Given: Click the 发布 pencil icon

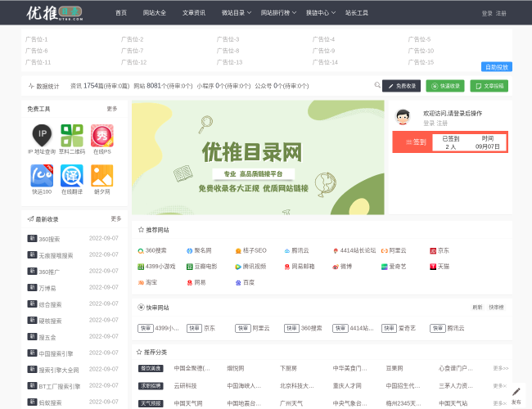Looking at the screenshot, I should pyautogui.click(x=516, y=392).
